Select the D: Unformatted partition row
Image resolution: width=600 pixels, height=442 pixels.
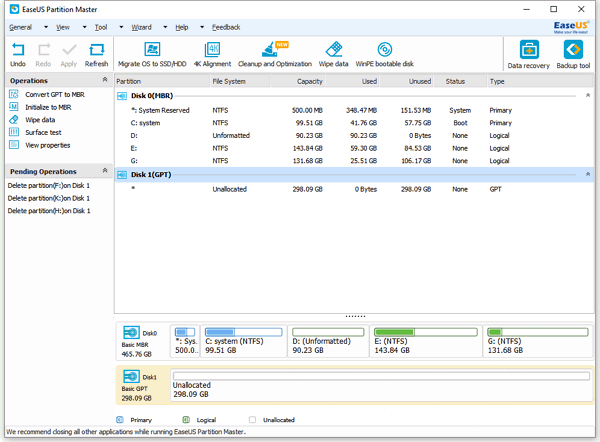click(x=354, y=135)
